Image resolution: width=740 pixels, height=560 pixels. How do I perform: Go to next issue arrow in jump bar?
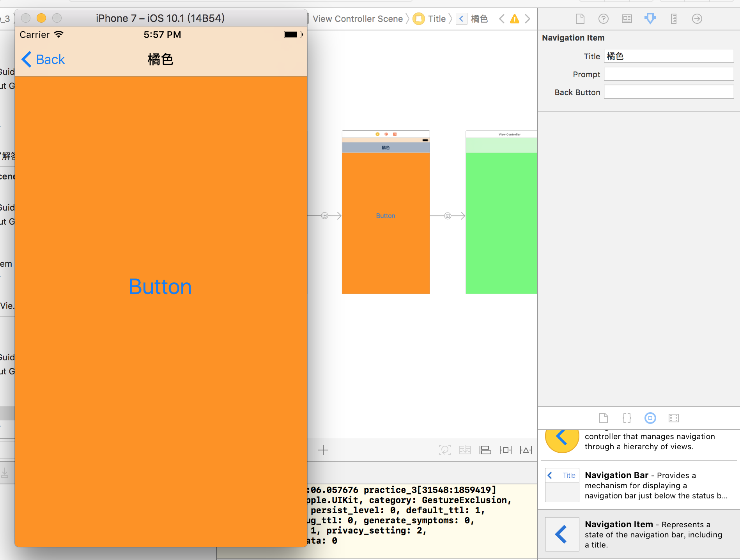[x=528, y=19]
